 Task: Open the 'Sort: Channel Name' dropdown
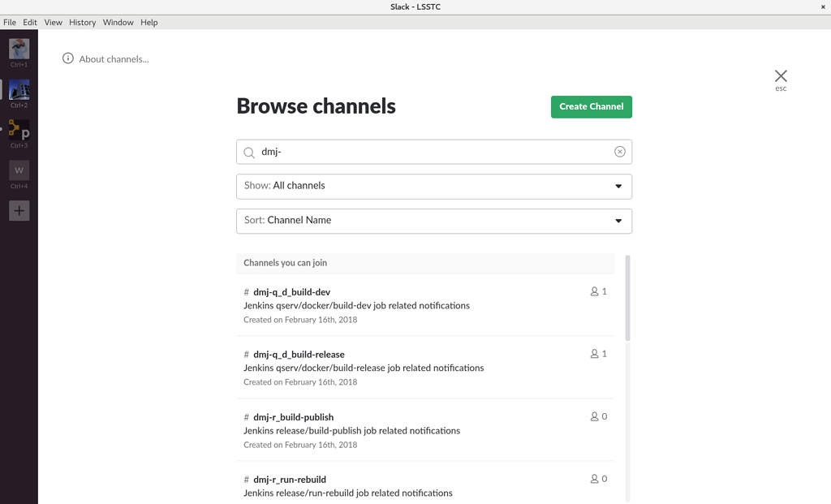point(434,220)
